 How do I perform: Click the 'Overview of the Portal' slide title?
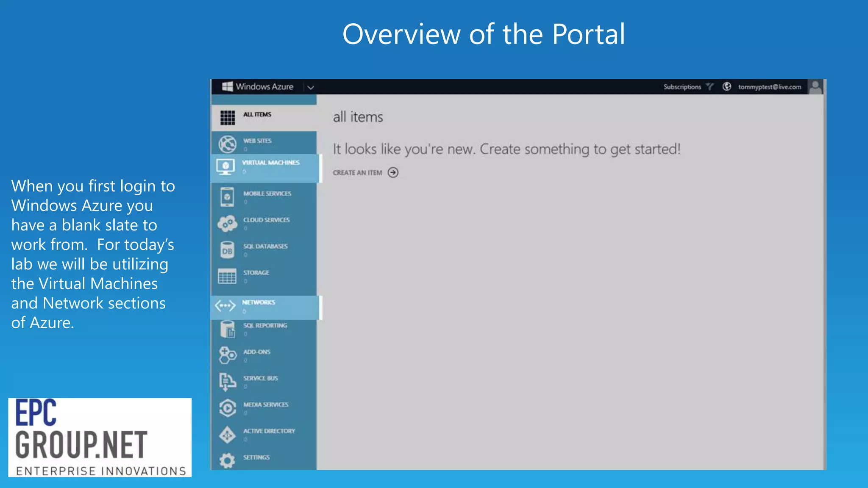484,34
